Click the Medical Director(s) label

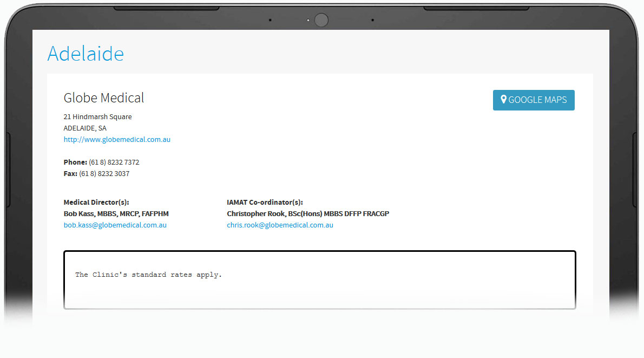pyautogui.click(x=96, y=202)
